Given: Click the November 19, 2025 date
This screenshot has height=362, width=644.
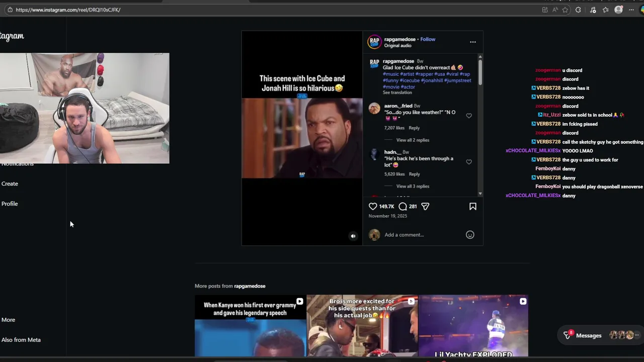Looking at the screenshot, I should coord(387,216).
